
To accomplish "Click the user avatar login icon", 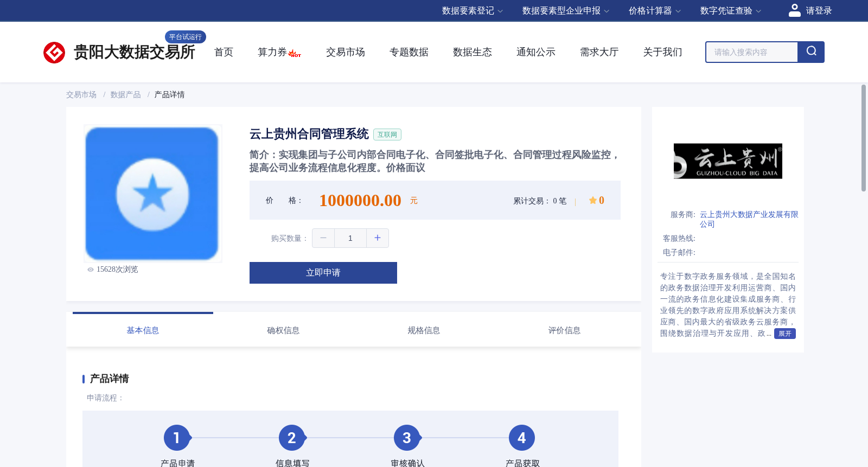I will pyautogui.click(x=794, y=10).
